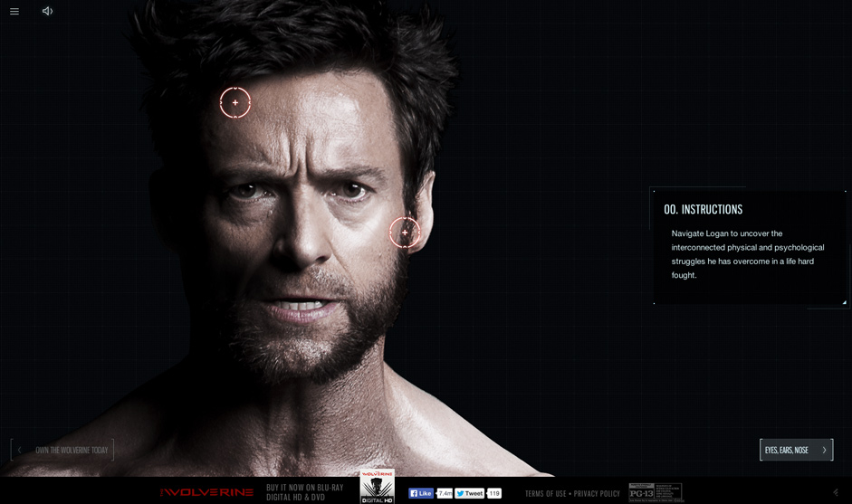Image resolution: width=852 pixels, height=504 pixels.
Task: Open the Terms of Use link
Action: [545, 494]
